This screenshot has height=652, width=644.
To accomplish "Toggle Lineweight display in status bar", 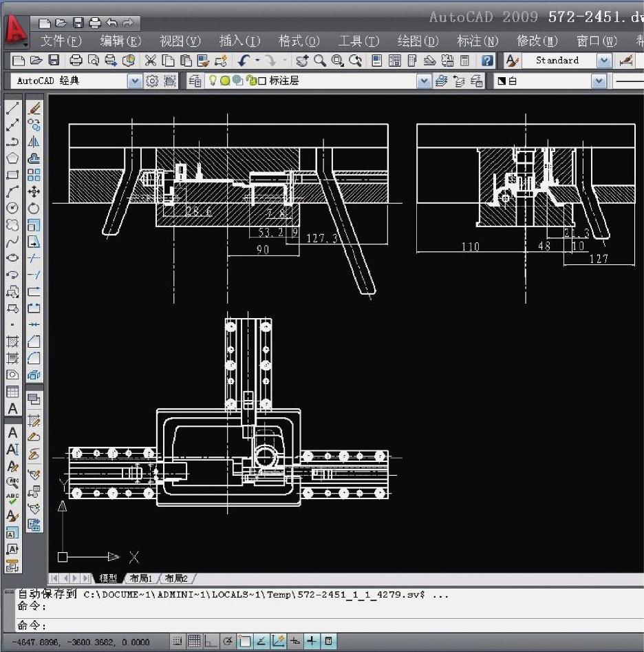I will point(312,641).
